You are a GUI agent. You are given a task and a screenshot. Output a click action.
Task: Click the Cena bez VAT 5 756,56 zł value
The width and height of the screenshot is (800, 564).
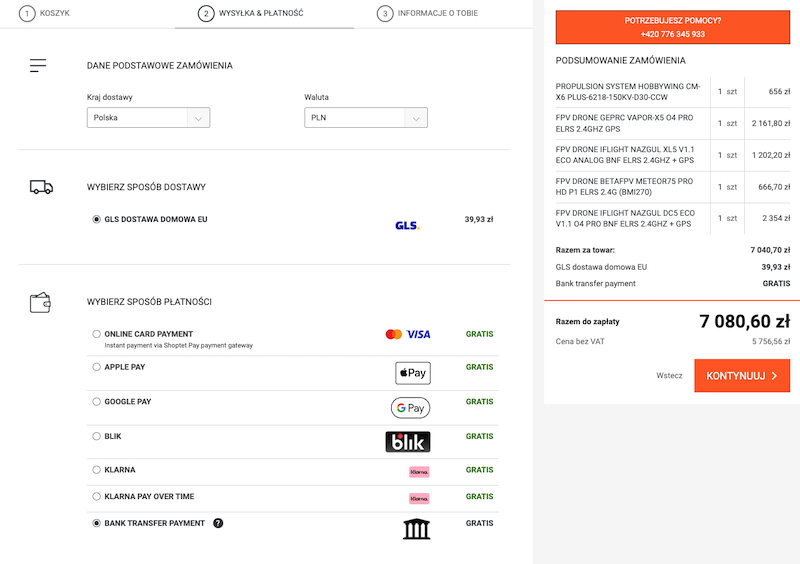tap(771, 341)
